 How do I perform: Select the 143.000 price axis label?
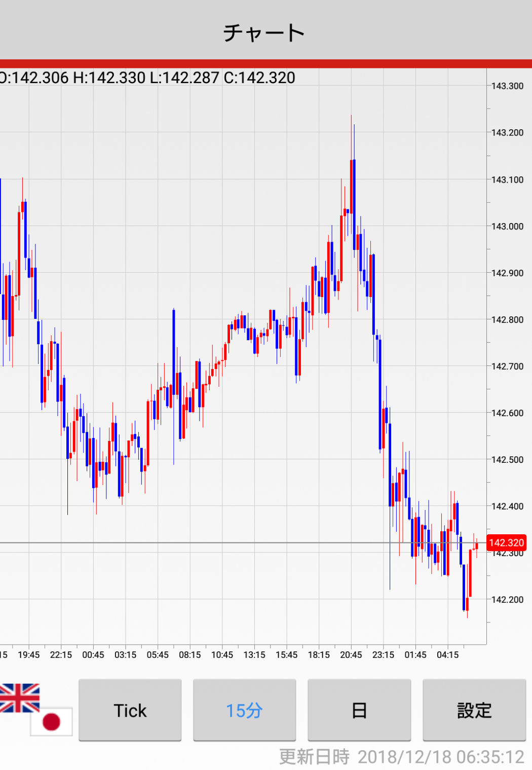(x=507, y=226)
